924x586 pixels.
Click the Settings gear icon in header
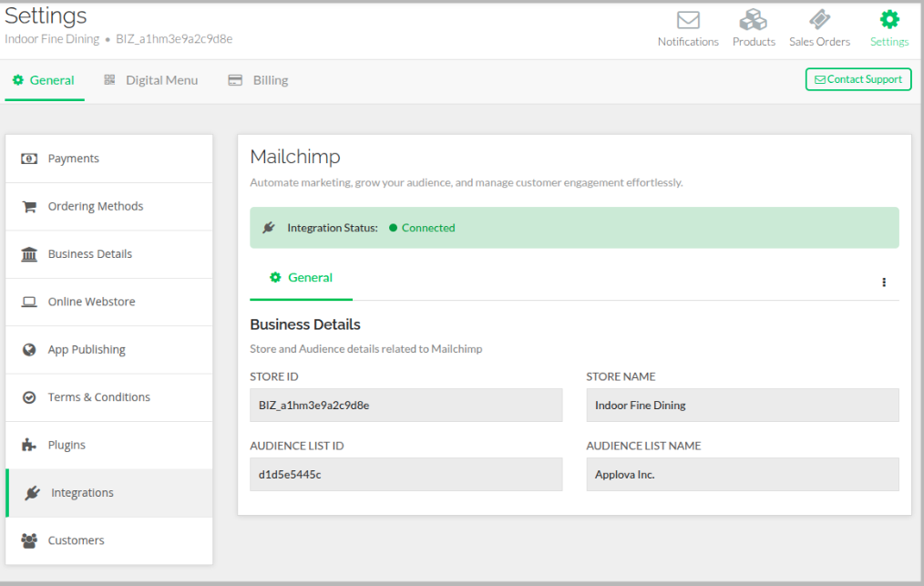coord(888,20)
